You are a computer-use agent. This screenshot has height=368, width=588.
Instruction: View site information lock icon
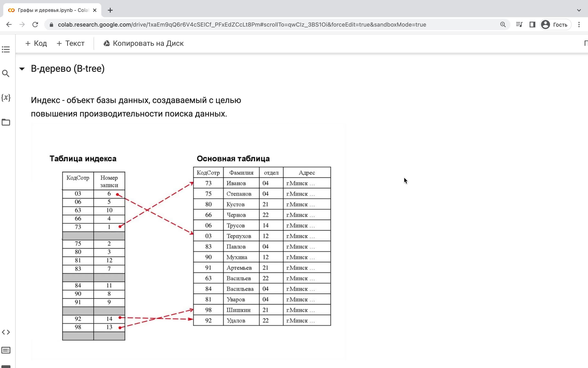coord(51,25)
